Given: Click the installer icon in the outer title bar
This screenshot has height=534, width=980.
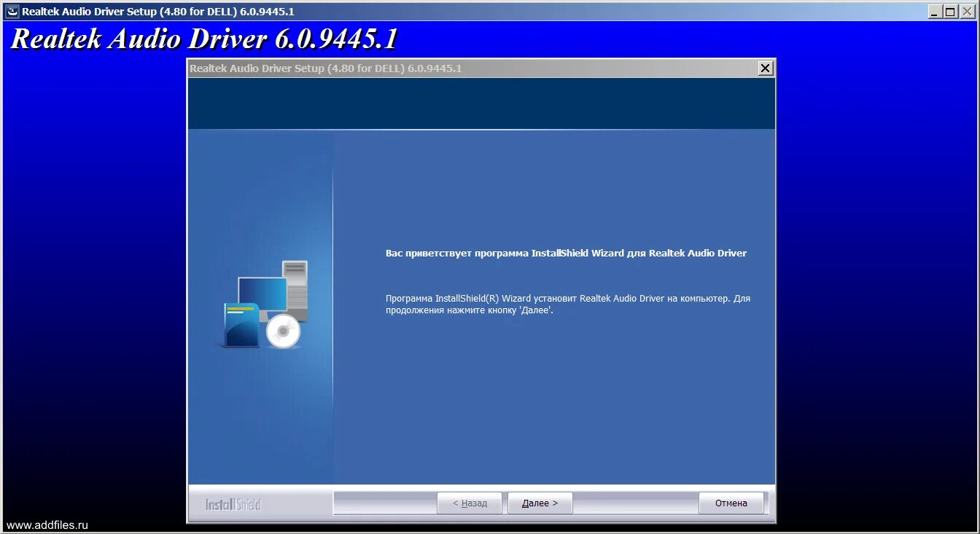Looking at the screenshot, I should (x=12, y=11).
